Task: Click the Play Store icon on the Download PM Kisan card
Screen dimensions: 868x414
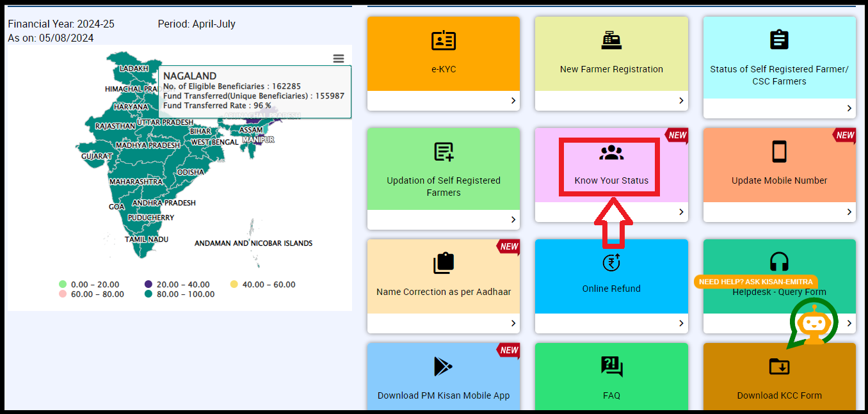Action: click(443, 366)
